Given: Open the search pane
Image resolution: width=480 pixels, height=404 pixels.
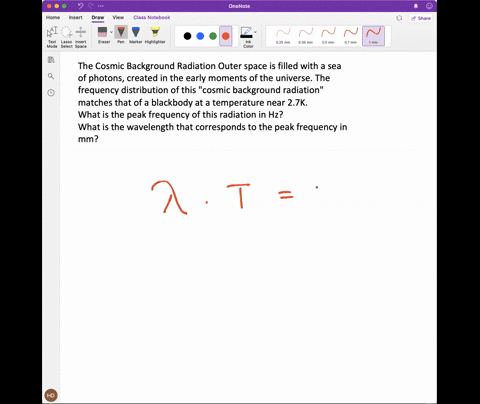Looking at the screenshot, I should point(51,76).
